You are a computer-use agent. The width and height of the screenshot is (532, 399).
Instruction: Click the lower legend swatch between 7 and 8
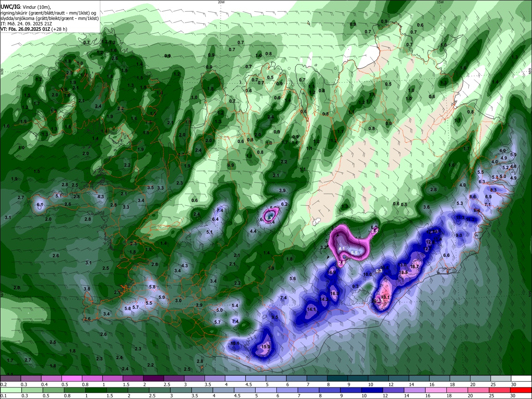[x=308, y=390]
